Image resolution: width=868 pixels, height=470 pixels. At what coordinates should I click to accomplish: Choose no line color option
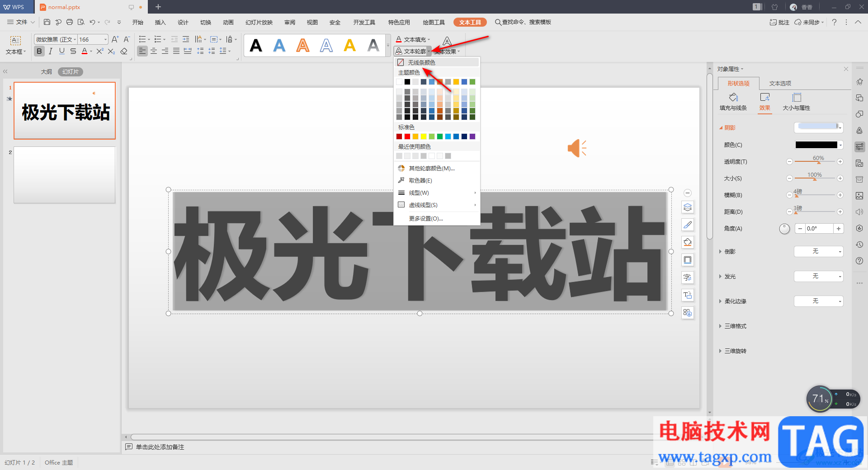coord(437,62)
